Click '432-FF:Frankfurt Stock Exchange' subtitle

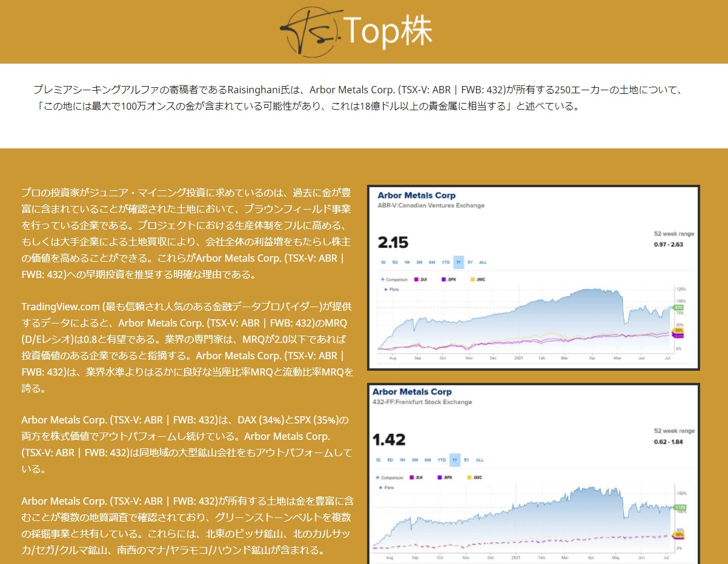click(422, 402)
